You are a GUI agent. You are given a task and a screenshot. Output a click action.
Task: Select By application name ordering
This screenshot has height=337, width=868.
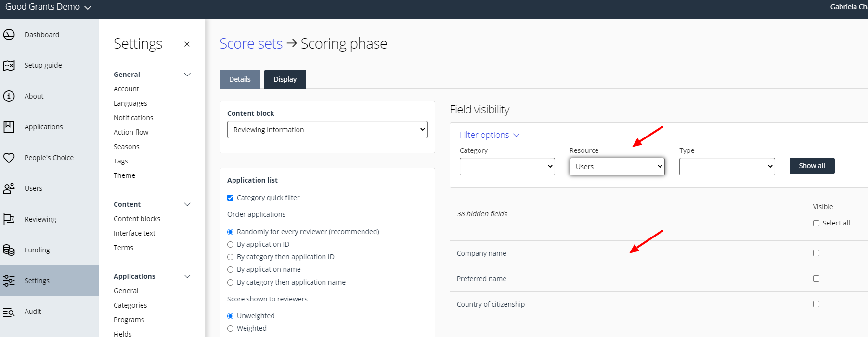231,269
